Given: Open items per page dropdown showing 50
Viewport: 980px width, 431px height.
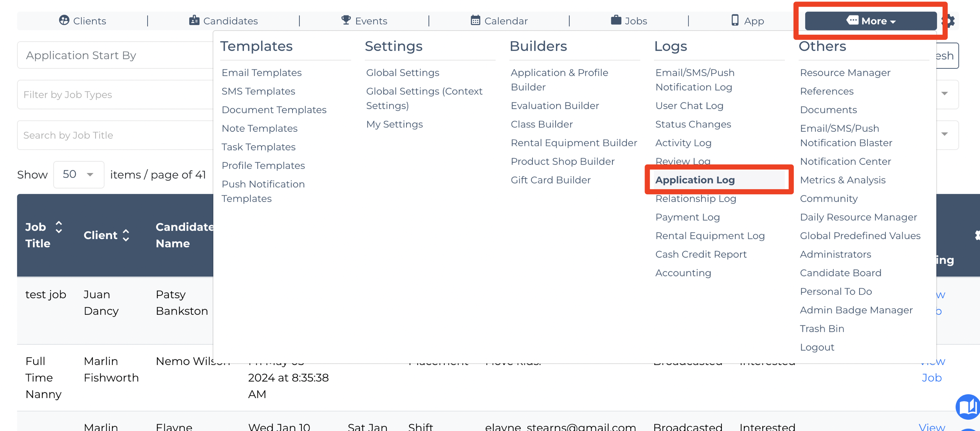Looking at the screenshot, I should tap(78, 175).
